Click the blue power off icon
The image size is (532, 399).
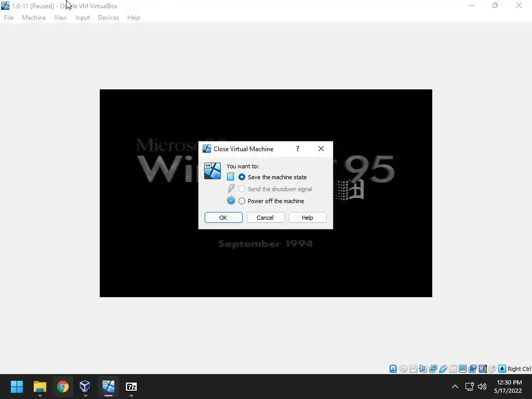click(x=231, y=201)
